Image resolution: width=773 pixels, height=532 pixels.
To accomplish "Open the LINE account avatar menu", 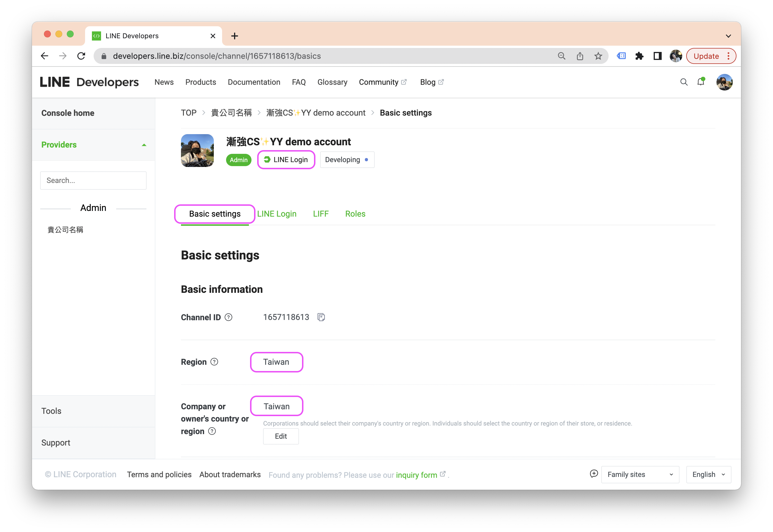I will pyautogui.click(x=724, y=82).
